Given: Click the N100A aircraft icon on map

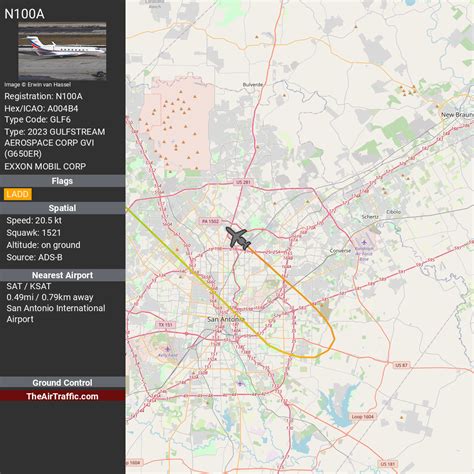Looking at the screenshot, I should [238, 238].
